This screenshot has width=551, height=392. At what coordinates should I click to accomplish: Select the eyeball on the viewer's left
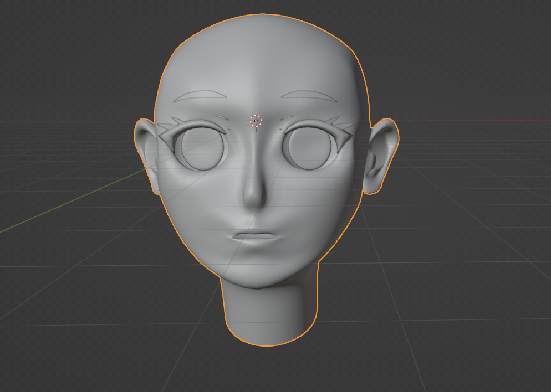201,148
